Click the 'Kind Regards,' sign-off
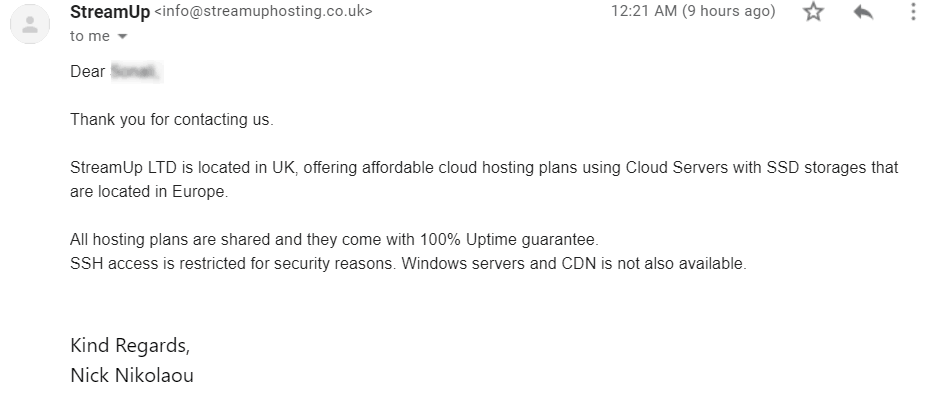The height and width of the screenshot is (407, 933). (130, 346)
